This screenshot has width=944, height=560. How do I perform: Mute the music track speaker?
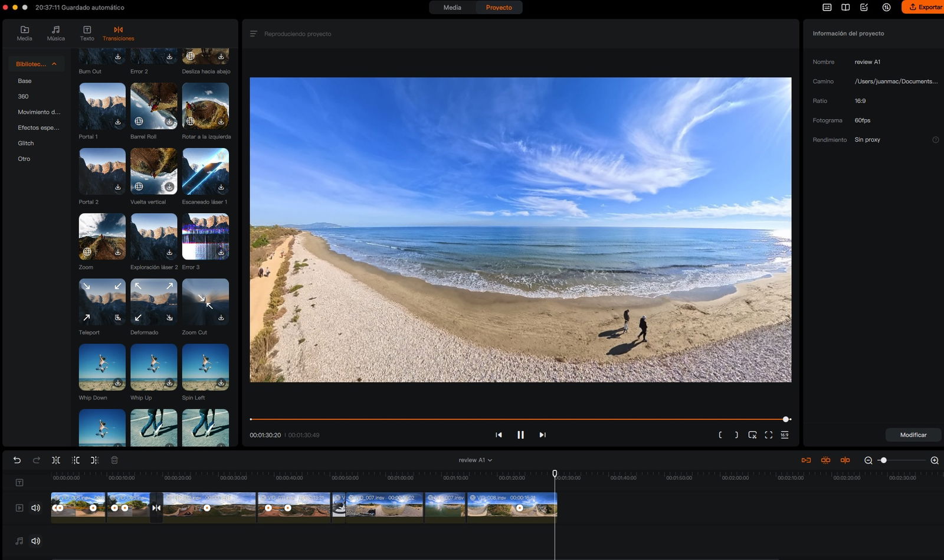pos(36,541)
